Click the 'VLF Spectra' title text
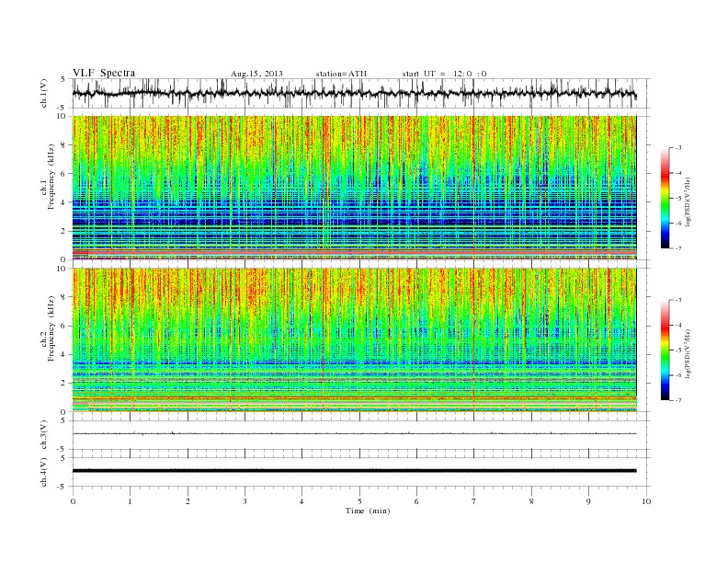This screenshot has height=563, width=728. tap(104, 73)
